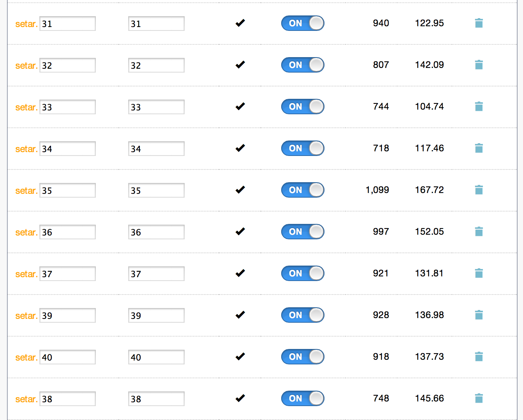Viewport: 523px width, 420px height.
Task: Open the setar link for row 35
Action: point(26,191)
